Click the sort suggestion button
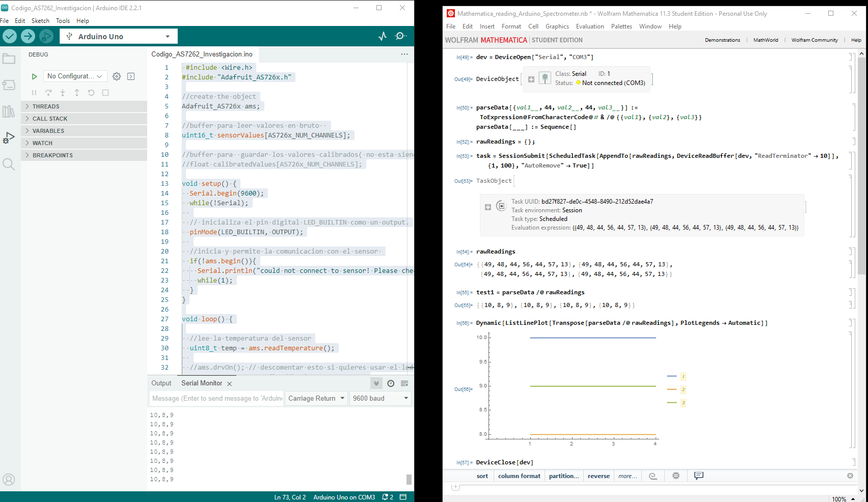This screenshot has height=502, width=868. click(x=482, y=476)
